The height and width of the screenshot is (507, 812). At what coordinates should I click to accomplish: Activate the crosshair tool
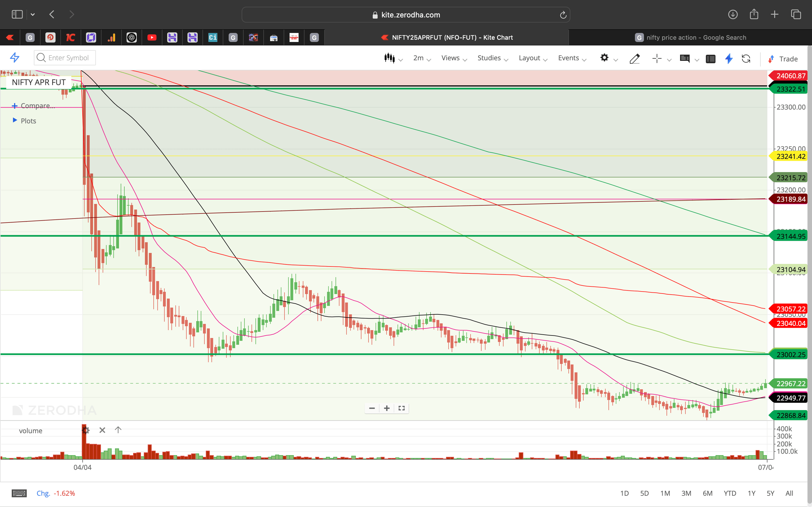(x=657, y=58)
